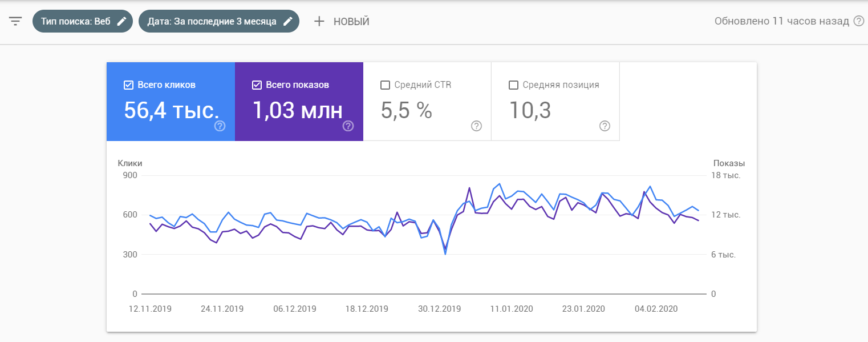Click the 18.12.2019 date label
This screenshot has height=342, width=868.
pyautogui.click(x=367, y=309)
